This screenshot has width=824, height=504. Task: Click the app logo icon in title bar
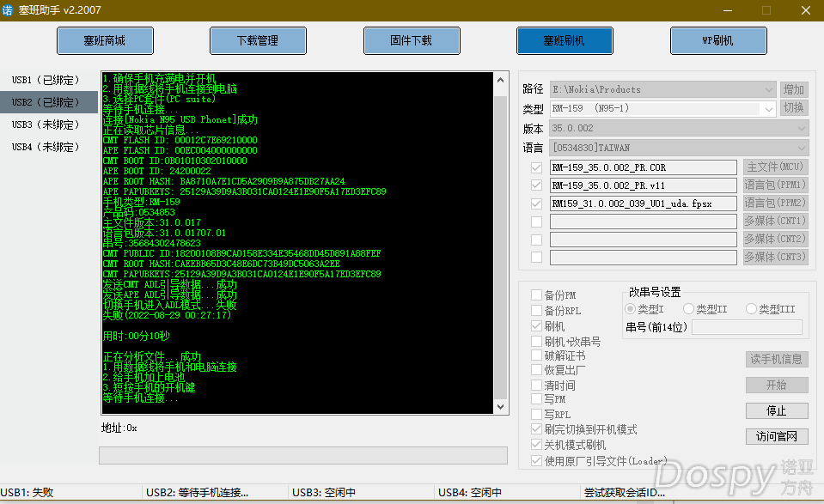click(8, 10)
